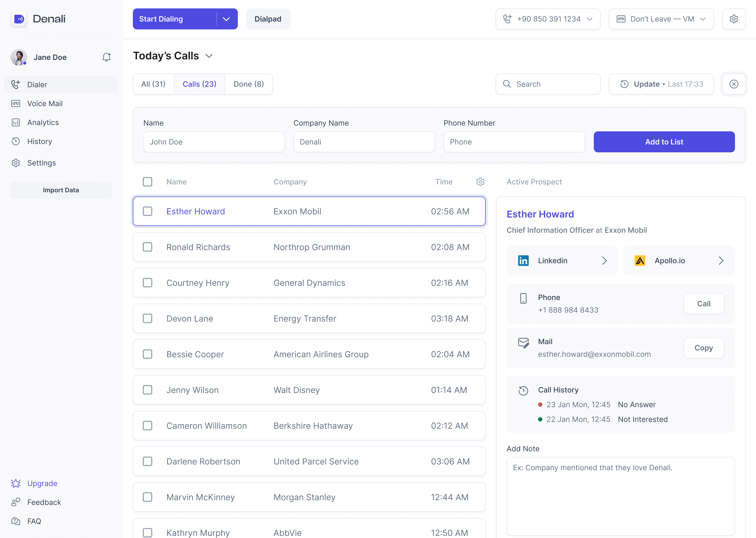This screenshot has height=538, width=756.
Task: Expand the Apollo.io link chevron
Action: [721, 261]
